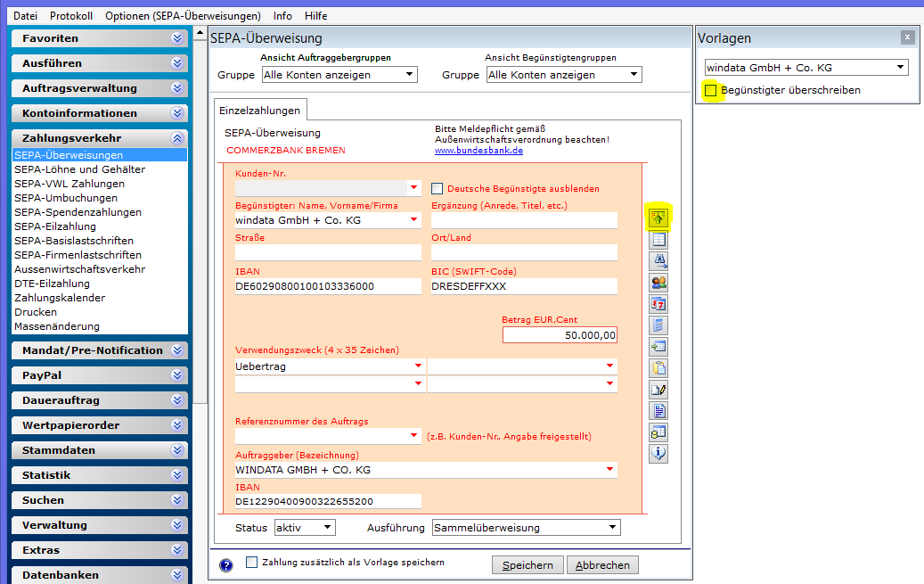
Task: Open the Hilfe menu
Action: [315, 16]
